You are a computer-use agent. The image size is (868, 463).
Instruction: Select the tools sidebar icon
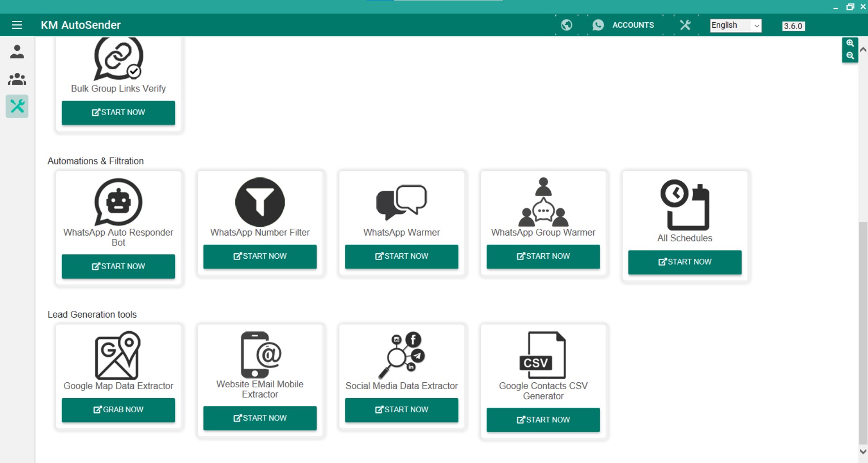pyautogui.click(x=17, y=106)
